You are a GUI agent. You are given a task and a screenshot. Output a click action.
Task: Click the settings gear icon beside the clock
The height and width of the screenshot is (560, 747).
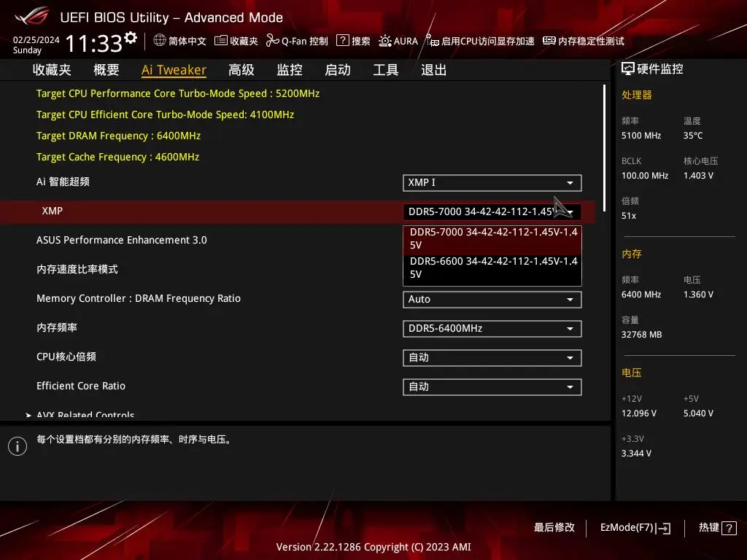tap(131, 37)
